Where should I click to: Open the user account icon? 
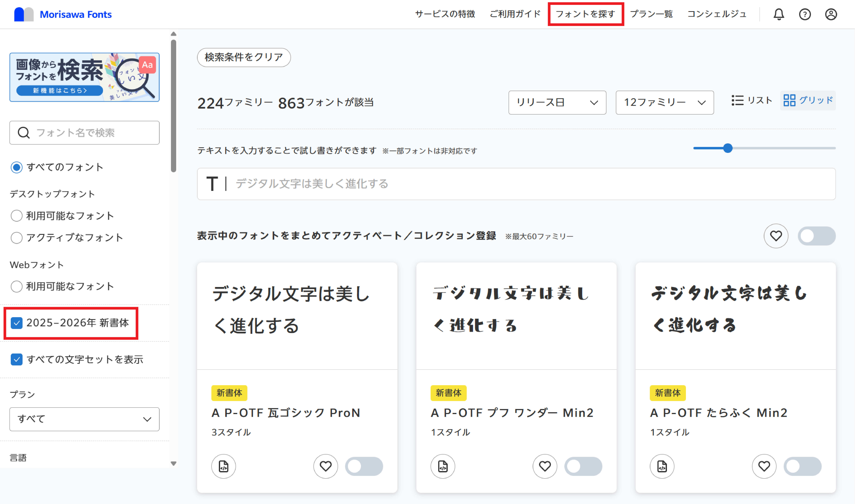pos(831,14)
